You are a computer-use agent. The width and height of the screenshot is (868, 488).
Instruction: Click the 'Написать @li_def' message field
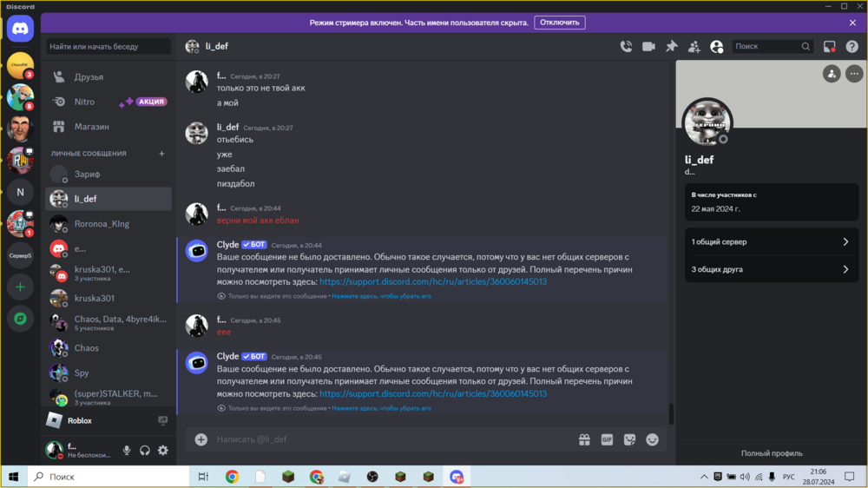[393, 440]
